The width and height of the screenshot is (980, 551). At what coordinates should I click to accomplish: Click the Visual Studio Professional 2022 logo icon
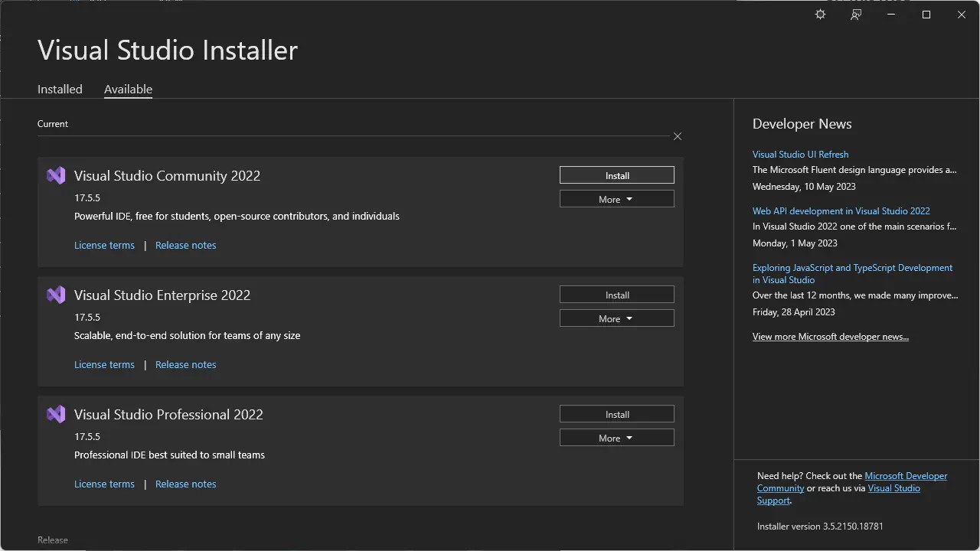pos(56,414)
